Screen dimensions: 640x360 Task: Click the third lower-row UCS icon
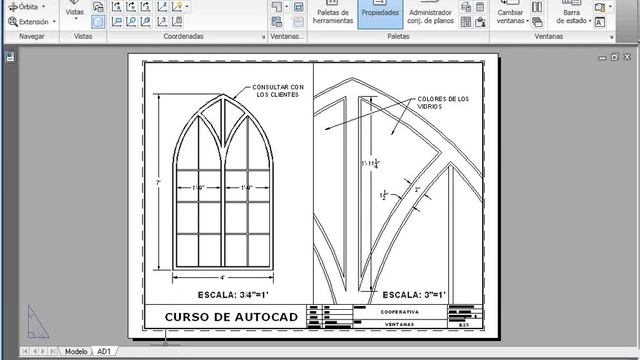pos(145,22)
